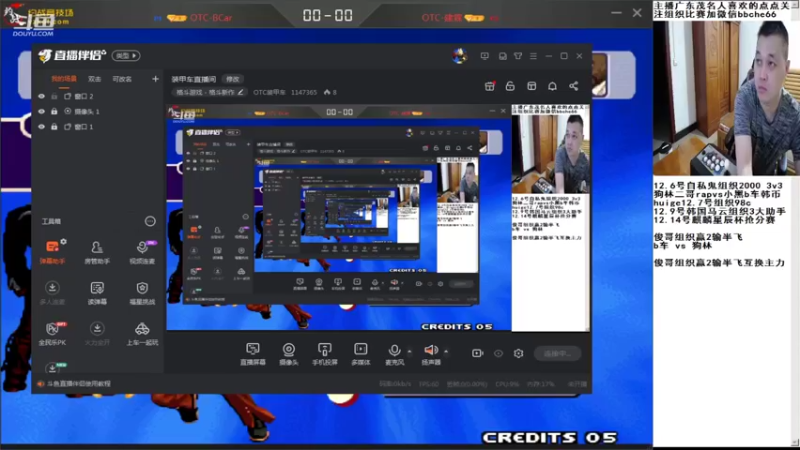800x450 pixels.
Task: Toggle visibility eye for 窗口 1
Action: point(41,127)
